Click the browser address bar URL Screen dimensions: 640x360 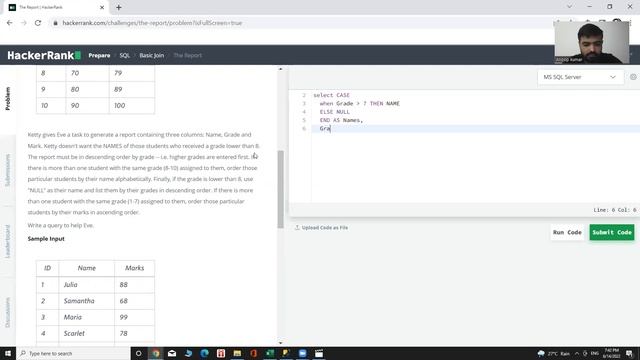click(152, 23)
